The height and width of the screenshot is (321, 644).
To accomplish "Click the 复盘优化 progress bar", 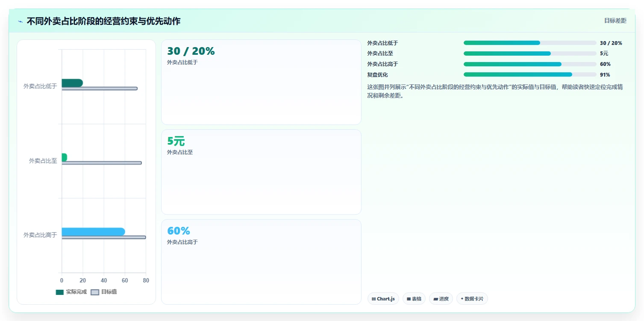I will (x=530, y=74).
